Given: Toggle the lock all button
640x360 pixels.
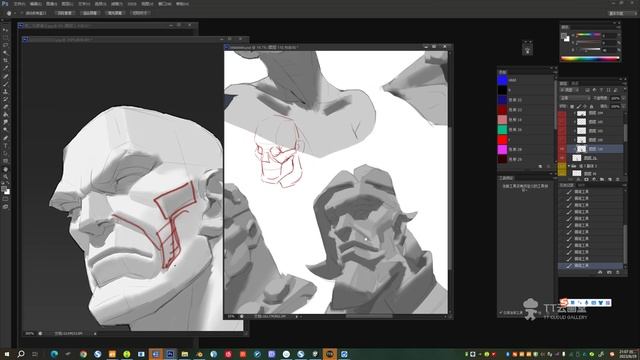Looking at the screenshot, I should [x=591, y=107].
